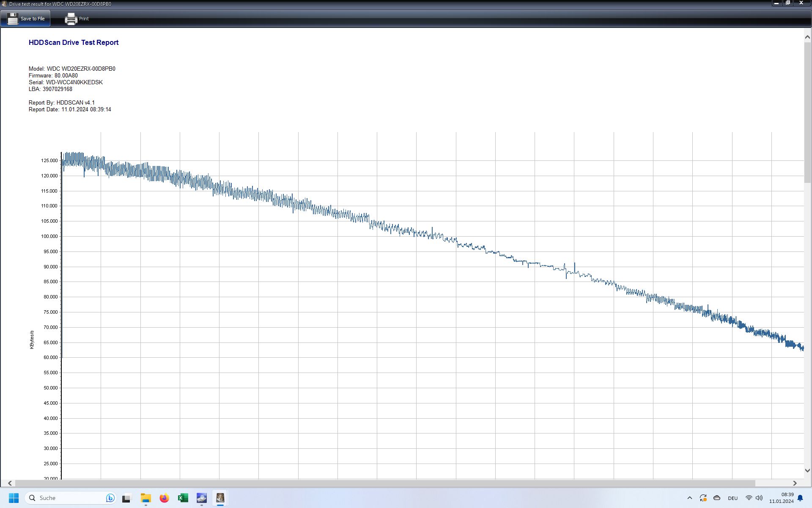This screenshot has width=812, height=508.
Task: Print the drive test report
Action: pyautogui.click(x=77, y=19)
